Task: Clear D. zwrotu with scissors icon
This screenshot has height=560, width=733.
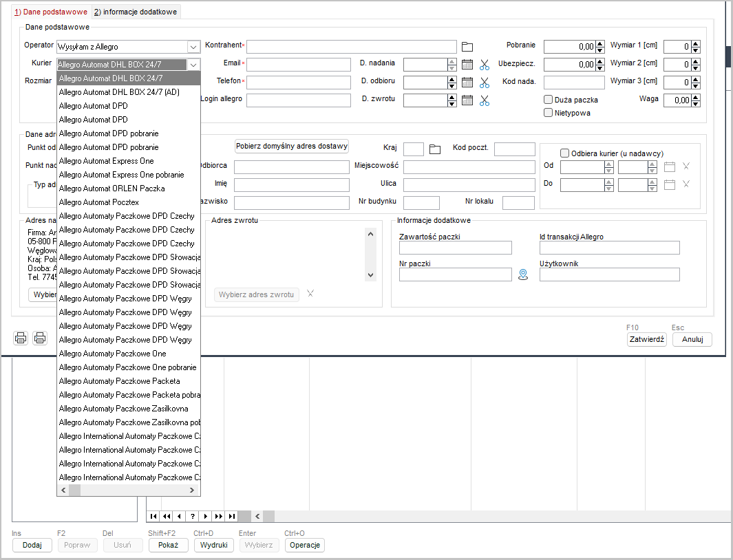Action: 485,100
